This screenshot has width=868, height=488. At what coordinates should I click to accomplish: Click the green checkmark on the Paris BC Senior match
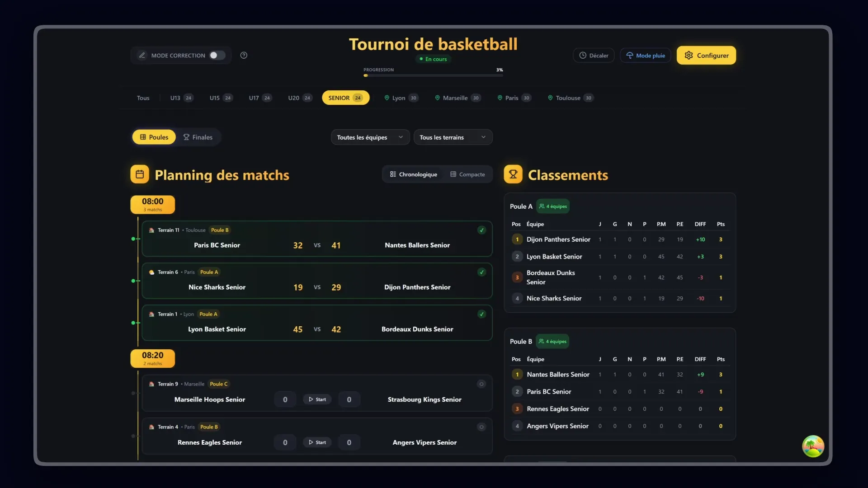click(481, 230)
